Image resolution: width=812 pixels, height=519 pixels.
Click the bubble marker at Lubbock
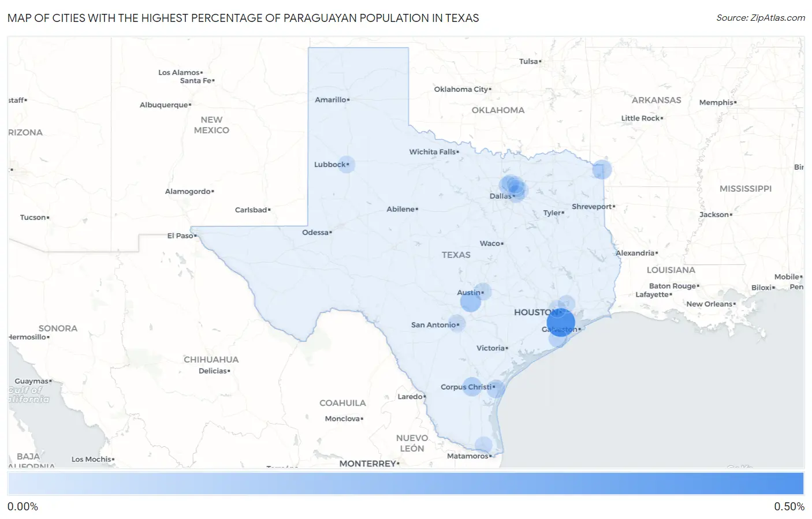coord(346,165)
